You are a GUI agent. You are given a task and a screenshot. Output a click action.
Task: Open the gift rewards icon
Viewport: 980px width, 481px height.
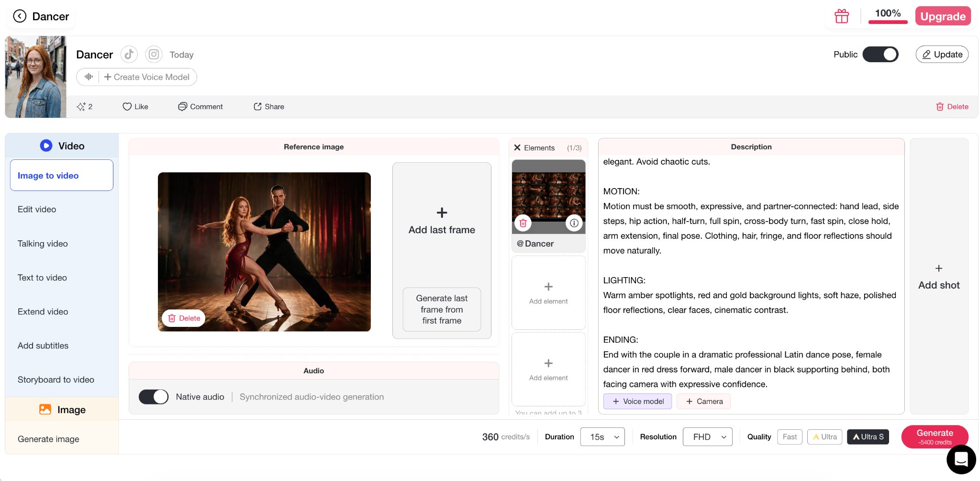[842, 16]
